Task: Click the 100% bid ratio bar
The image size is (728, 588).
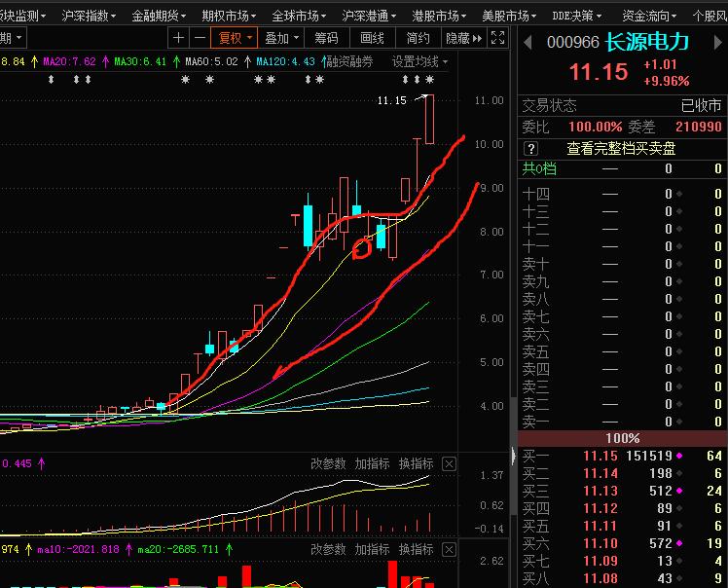Action: click(x=623, y=438)
